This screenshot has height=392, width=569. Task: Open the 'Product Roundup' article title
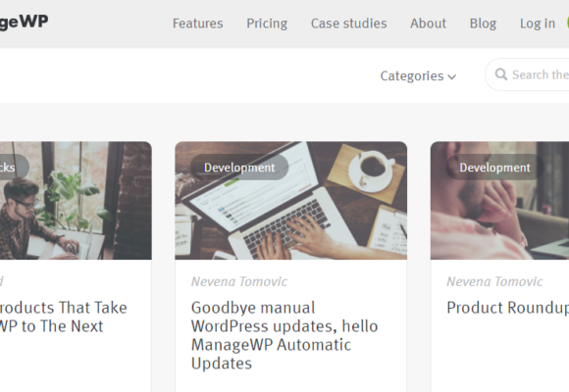[507, 308]
